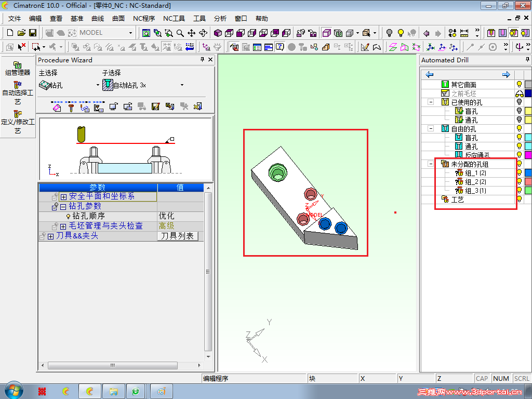Click the gray light bulb toolbar icon
The image size is (532, 399).
[390, 33]
